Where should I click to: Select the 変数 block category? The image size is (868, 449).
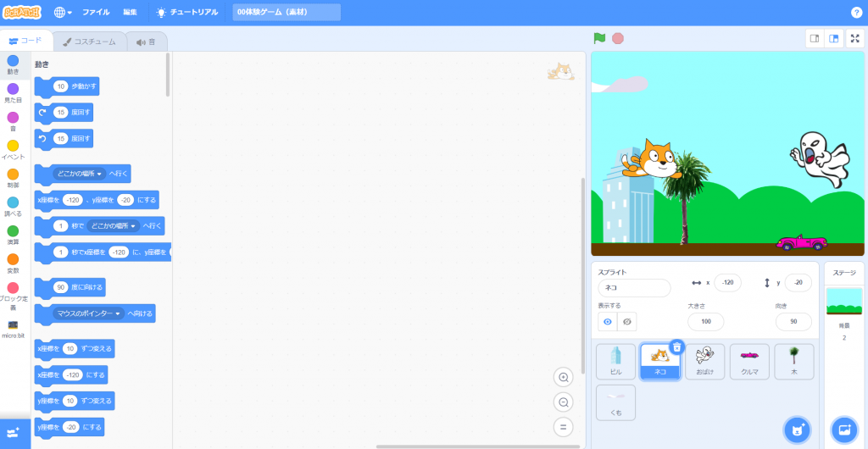click(13, 263)
